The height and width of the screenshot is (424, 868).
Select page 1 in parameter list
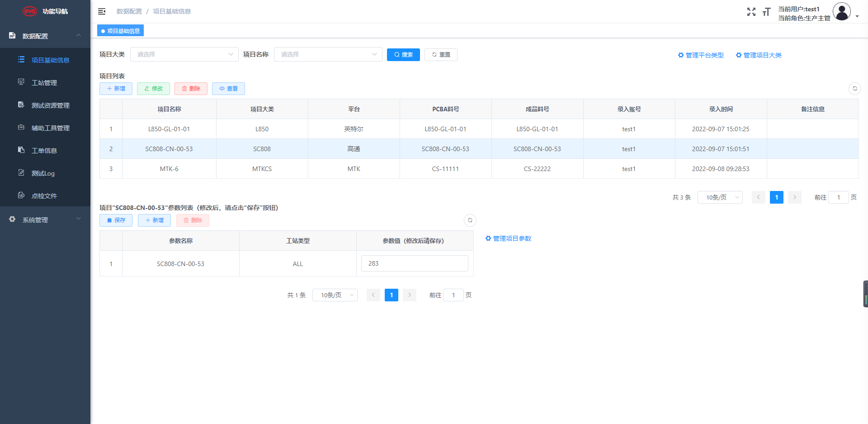point(392,295)
